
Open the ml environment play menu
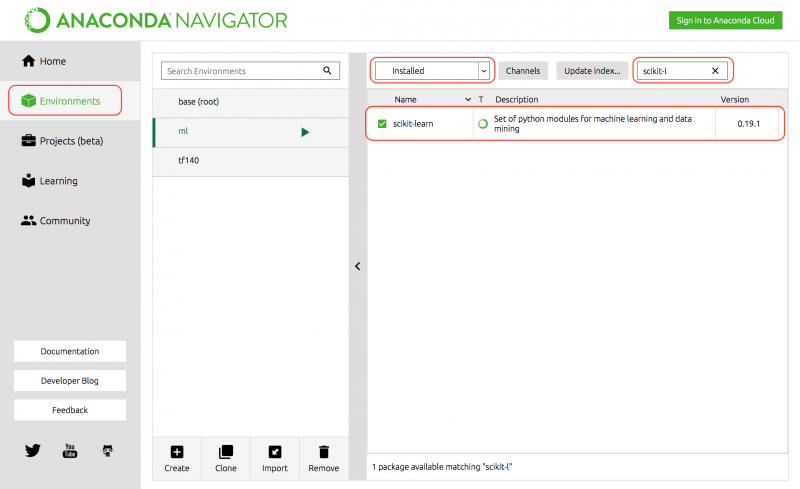point(305,132)
